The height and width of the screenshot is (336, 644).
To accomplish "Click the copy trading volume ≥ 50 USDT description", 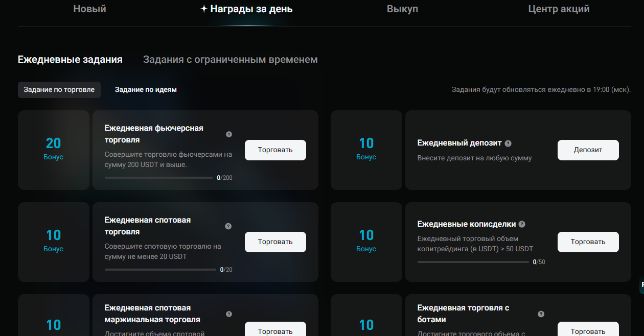I will point(475,244).
